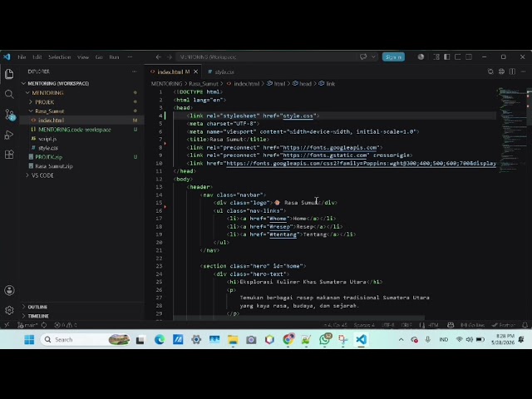Open script.js in the Explorer
The width and height of the screenshot is (532, 399).
(x=82, y=139)
